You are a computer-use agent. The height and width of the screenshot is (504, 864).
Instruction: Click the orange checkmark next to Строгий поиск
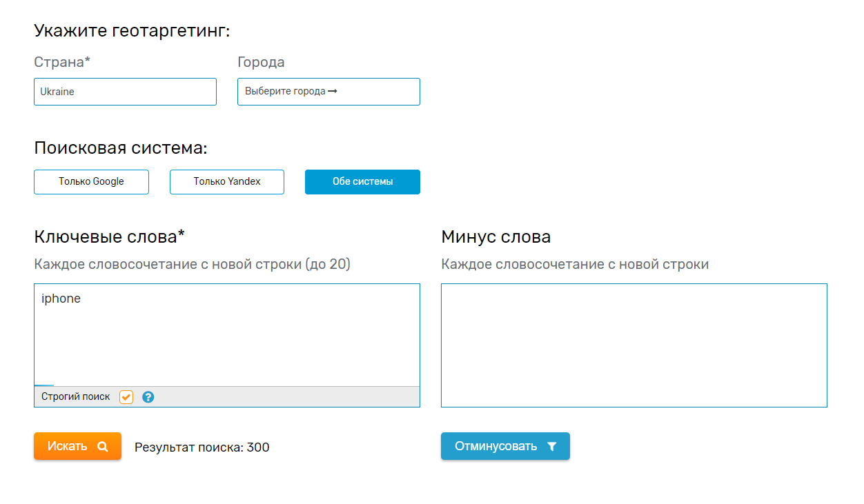pyautogui.click(x=126, y=396)
